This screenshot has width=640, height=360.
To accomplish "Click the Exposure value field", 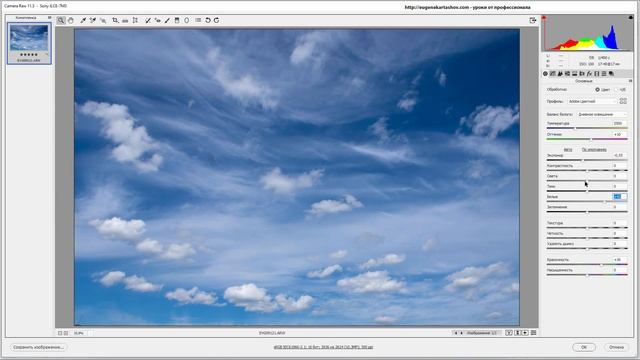I will 620,155.
